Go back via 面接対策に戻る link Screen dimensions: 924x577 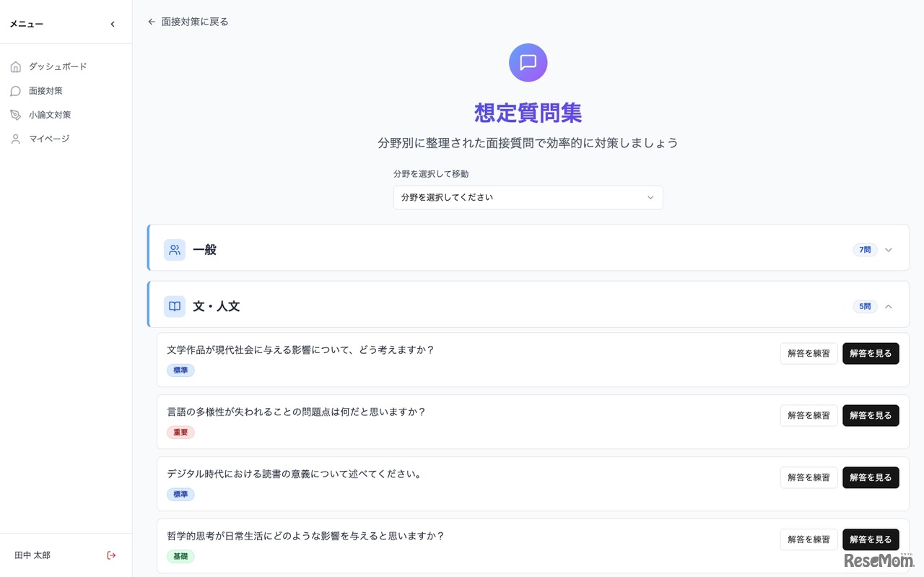tap(188, 22)
